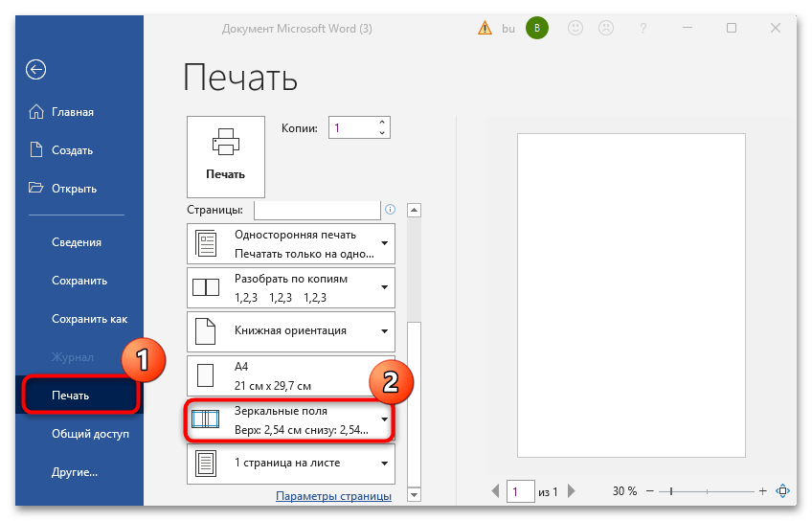Click the house icon beside Главная

pos(36,111)
